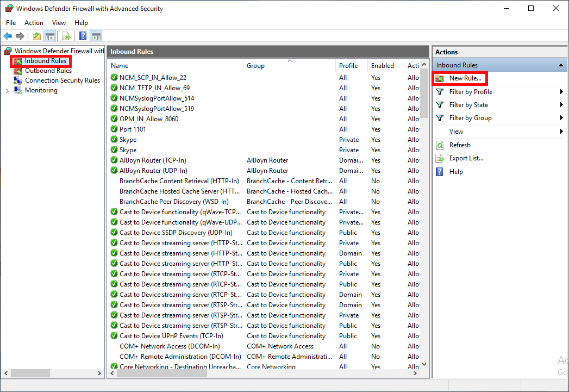Viewport: 569px width, 392px height.
Task: Click the green check icon beside NCMSyslogPortAllow_519
Action: pos(114,108)
